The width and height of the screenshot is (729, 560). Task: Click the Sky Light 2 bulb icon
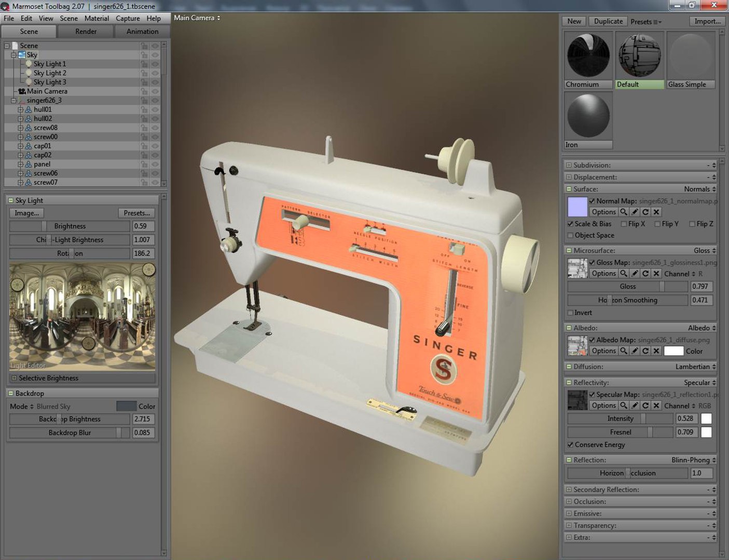29,73
